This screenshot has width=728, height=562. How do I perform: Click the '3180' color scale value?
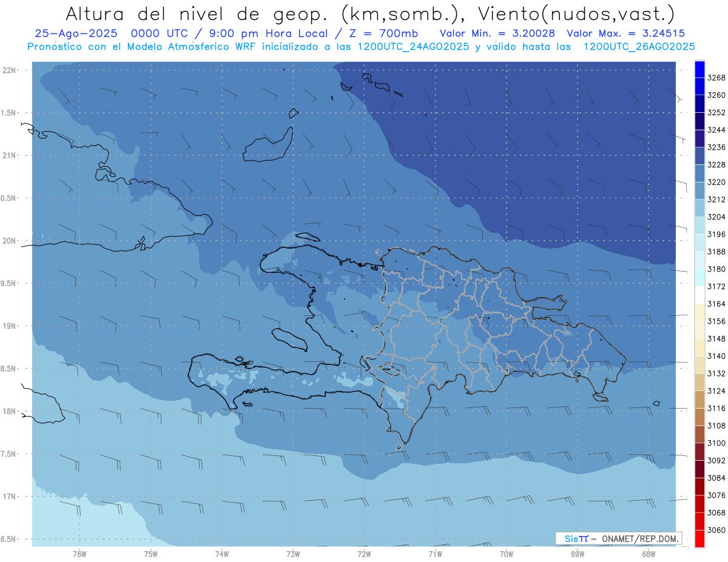716,269
